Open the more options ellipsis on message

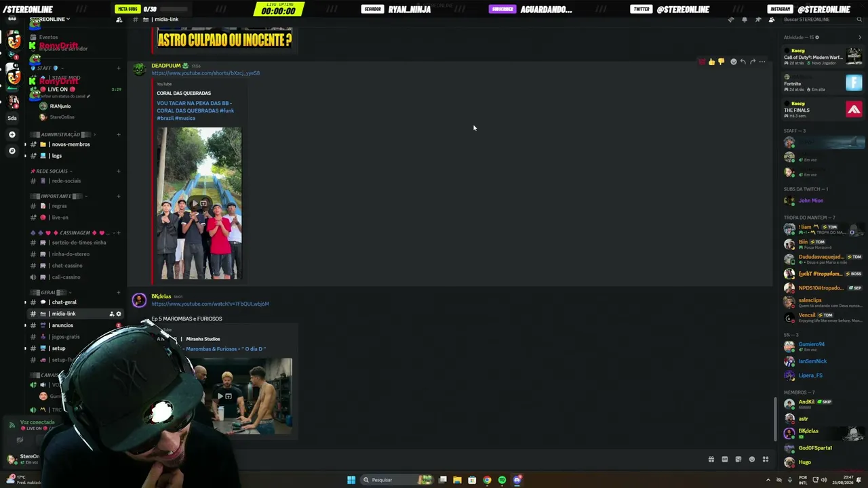point(762,62)
